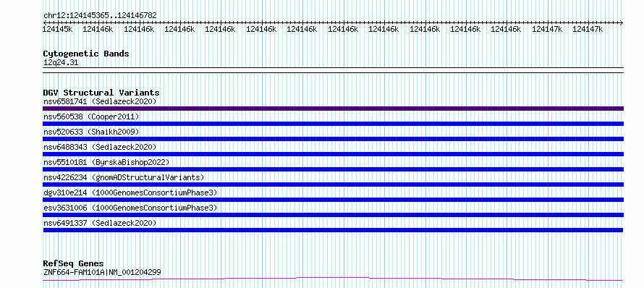The width and height of the screenshot is (644, 288).
Task: Click the blue bar under nsv6488343
Action: [333, 154]
